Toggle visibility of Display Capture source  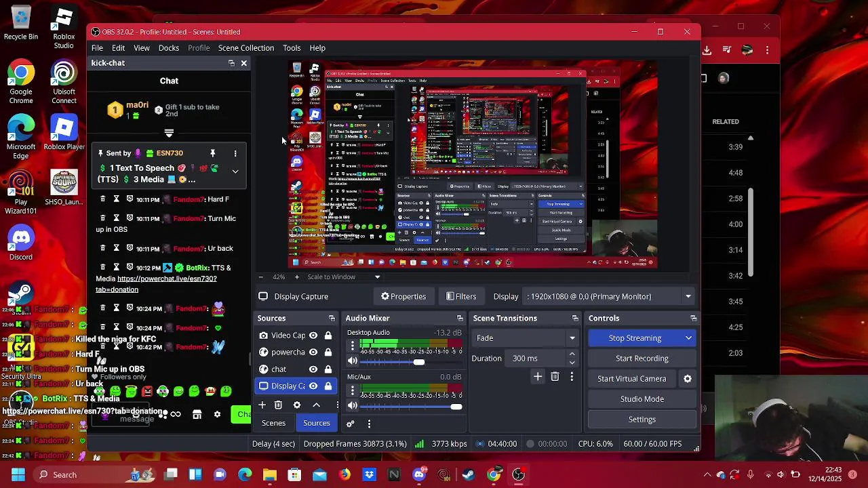pyautogui.click(x=313, y=386)
